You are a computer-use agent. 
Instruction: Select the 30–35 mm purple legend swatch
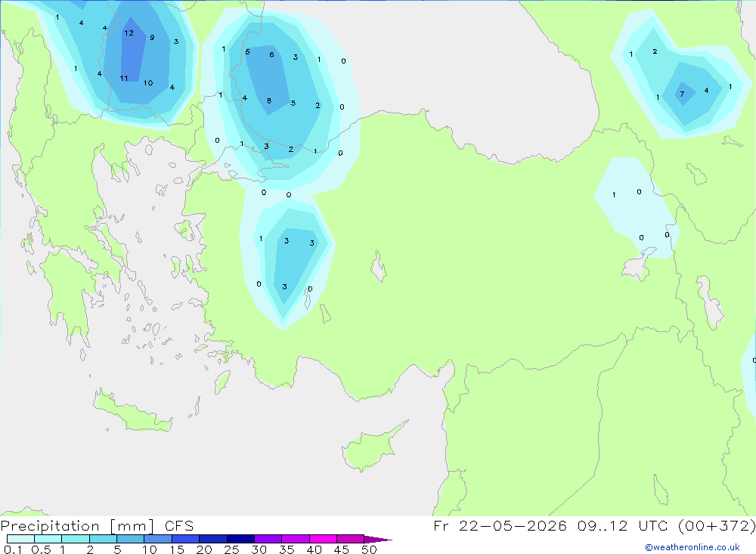[x=268, y=539]
